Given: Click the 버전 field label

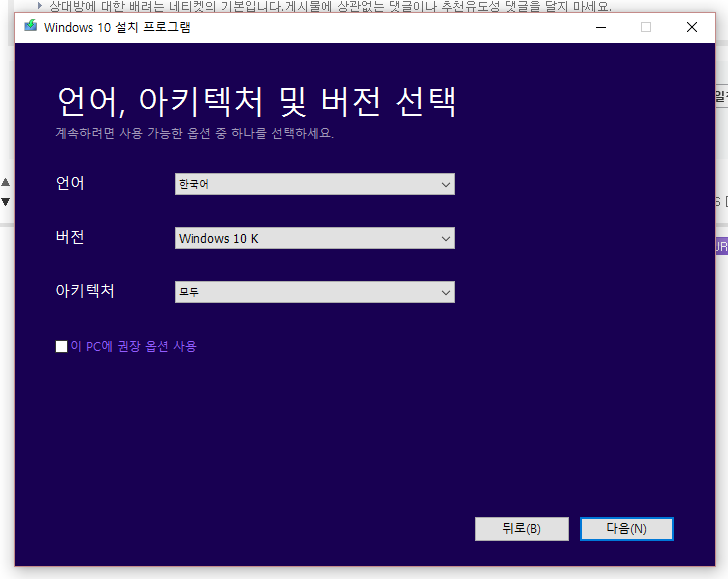Looking at the screenshot, I should coord(70,237).
